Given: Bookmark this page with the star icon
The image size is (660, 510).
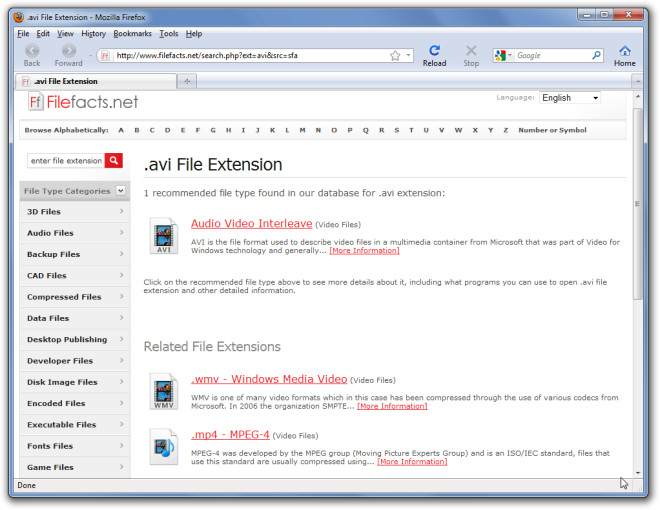Looking at the screenshot, I should [x=395, y=56].
